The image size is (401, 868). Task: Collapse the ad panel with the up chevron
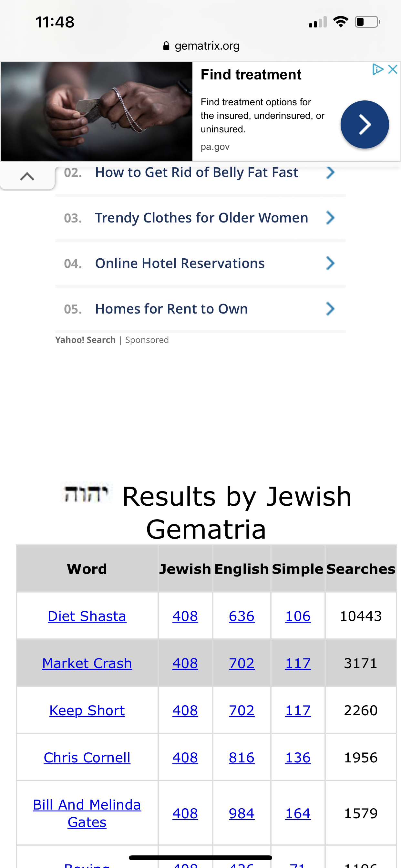point(27,176)
